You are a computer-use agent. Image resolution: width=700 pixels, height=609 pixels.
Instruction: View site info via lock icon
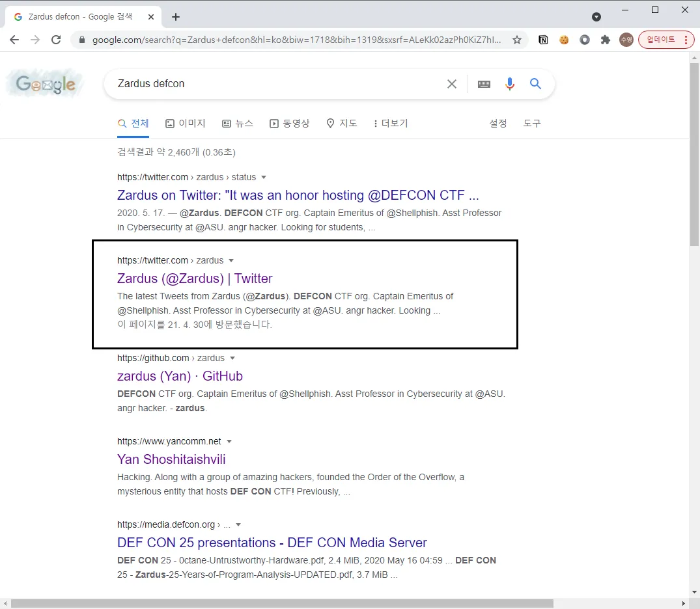point(81,40)
